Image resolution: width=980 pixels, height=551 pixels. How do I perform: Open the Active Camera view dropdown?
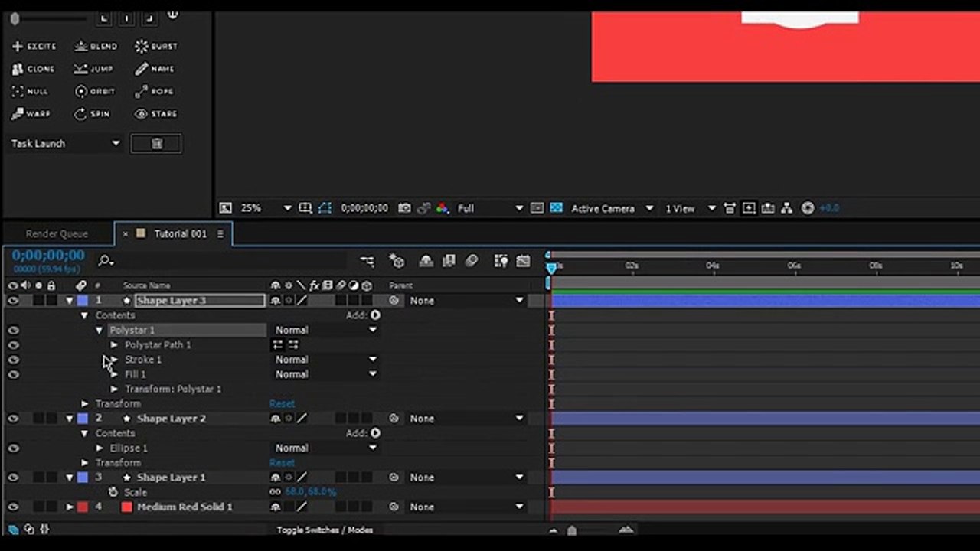tap(612, 208)
